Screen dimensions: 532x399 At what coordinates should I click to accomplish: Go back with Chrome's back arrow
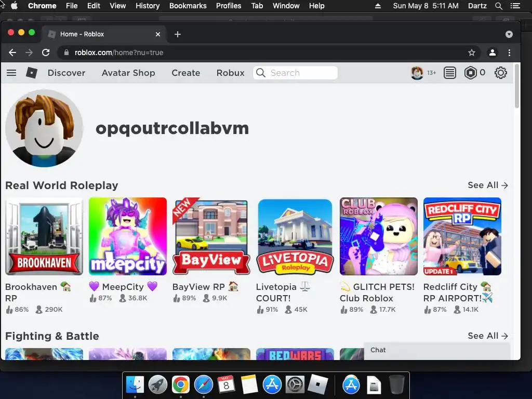(x=12, y=52)
